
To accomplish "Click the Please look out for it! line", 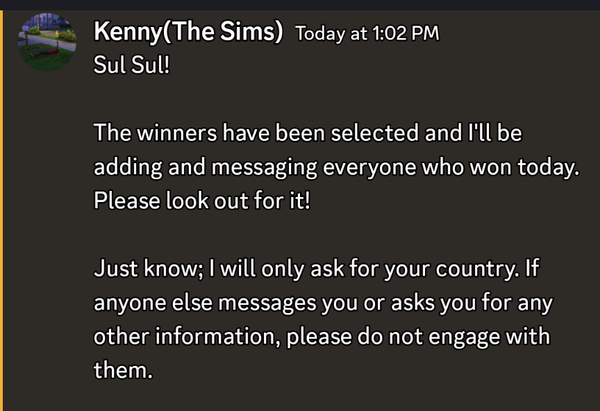I will (202, 201).
